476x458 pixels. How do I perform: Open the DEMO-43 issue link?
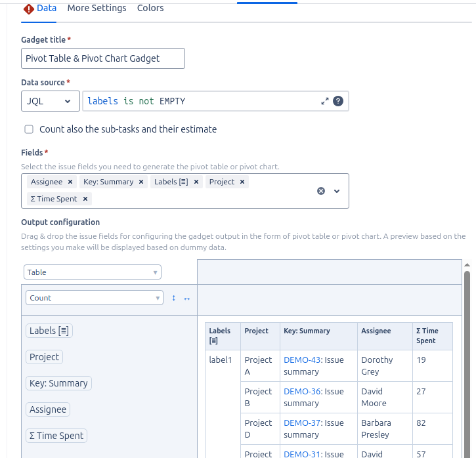(302, 360)
